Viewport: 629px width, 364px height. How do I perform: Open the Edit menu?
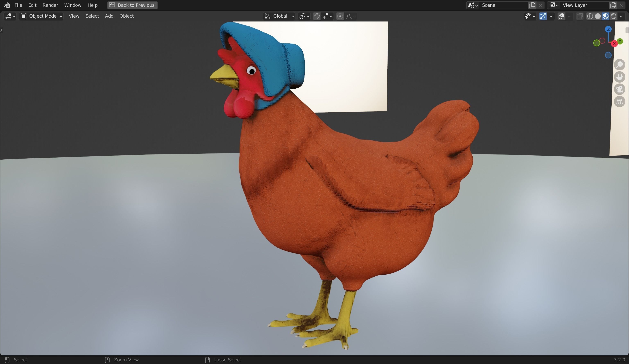(32, 5)
